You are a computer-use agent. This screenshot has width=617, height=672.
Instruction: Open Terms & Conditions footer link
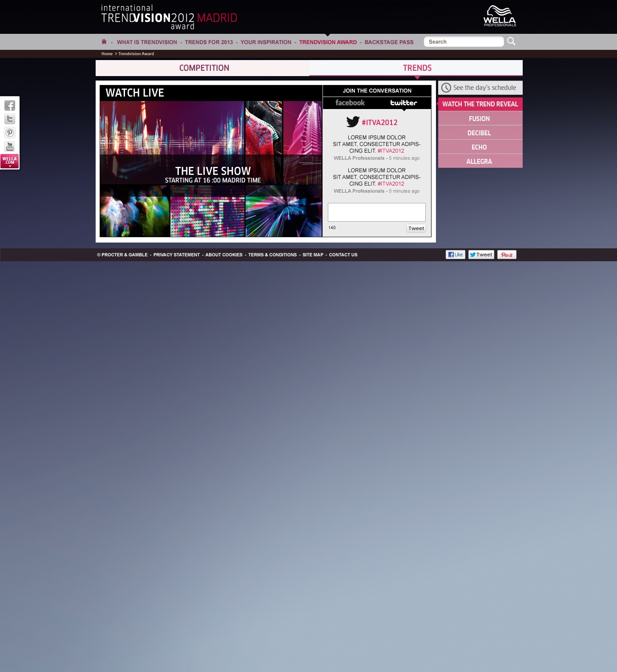tap(272, 255)
